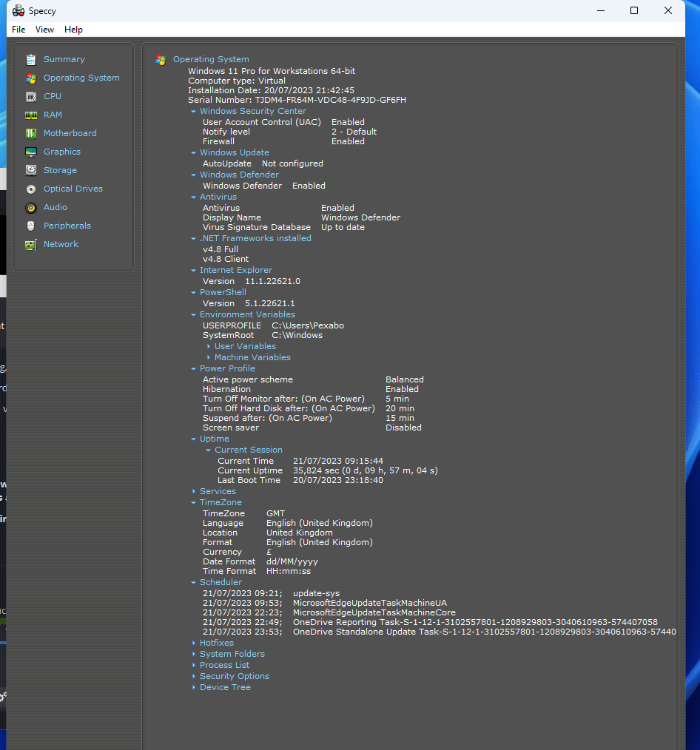Go to the Summary section

click(x=64, y=59)
